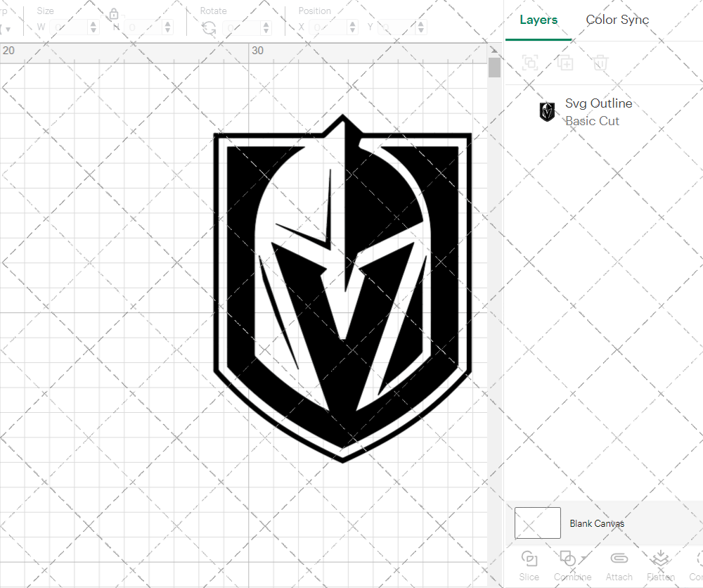703x588 pixels.
Task: Click the canvas vertical scrollbar
Action: point(494,67)
